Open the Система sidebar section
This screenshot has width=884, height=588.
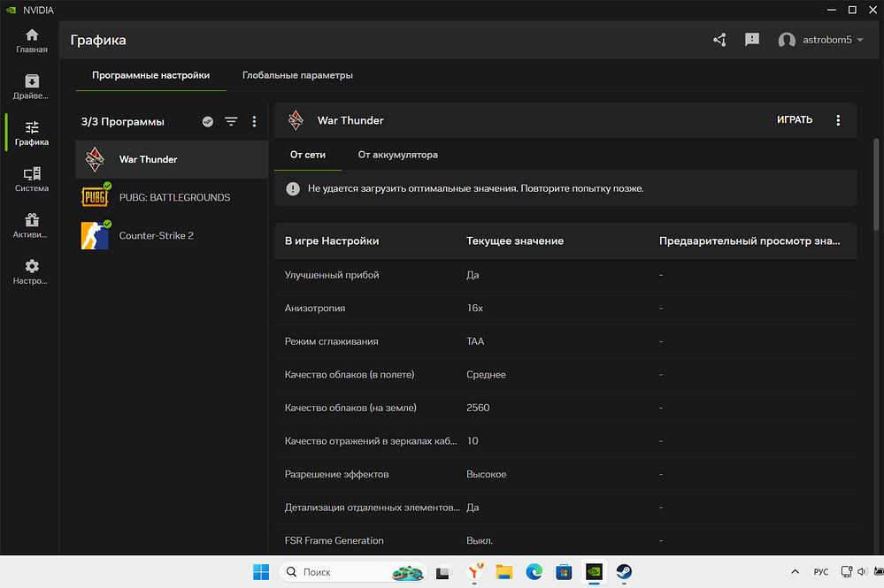32,179
